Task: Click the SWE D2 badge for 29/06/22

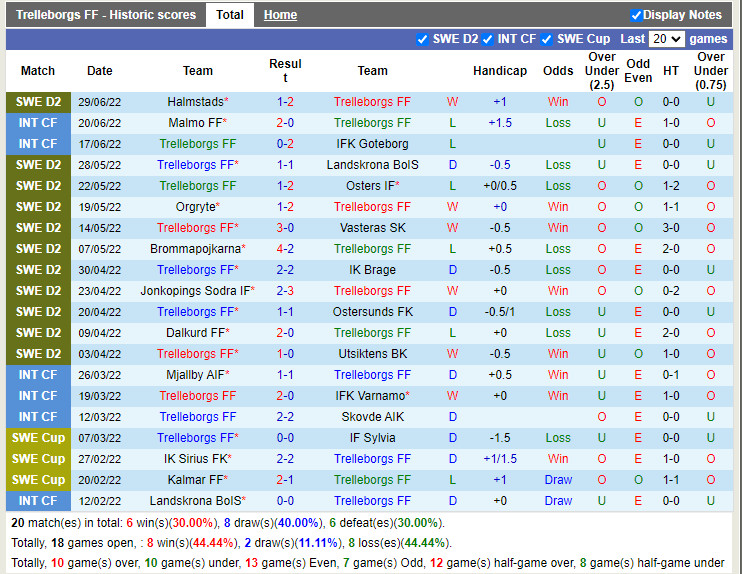Action: (x=38, y=102)
